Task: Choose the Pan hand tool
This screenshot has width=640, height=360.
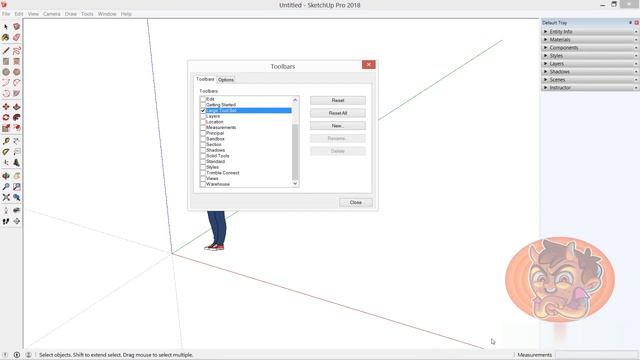Action: pos(16,176)
